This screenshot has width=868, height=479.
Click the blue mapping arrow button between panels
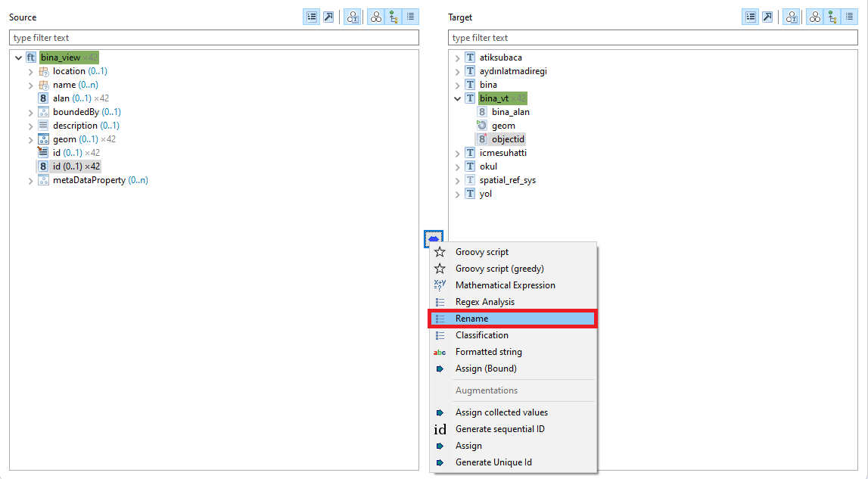point(434,238)
